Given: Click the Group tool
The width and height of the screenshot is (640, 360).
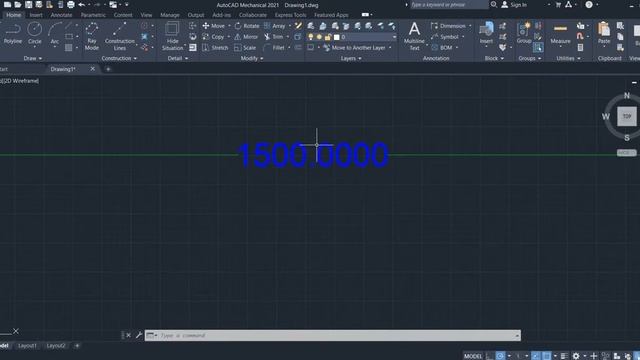Looking at the screenshot, I should (x=524, y=33).
